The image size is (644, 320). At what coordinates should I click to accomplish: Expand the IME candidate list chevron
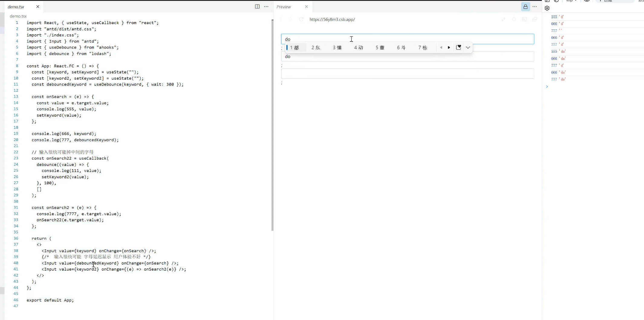click(x=468, y=47)
